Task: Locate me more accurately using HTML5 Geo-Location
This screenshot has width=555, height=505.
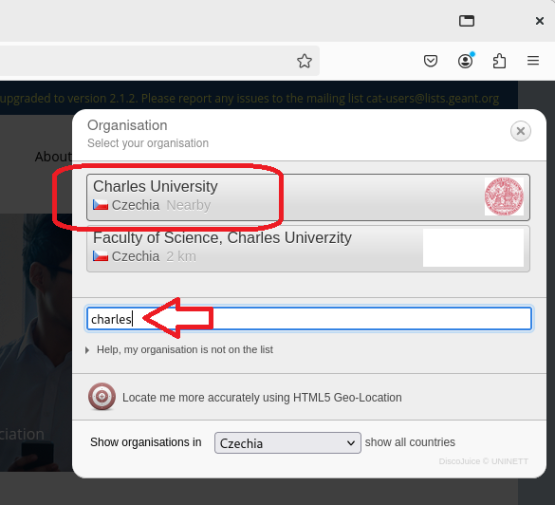Action: 262,398
